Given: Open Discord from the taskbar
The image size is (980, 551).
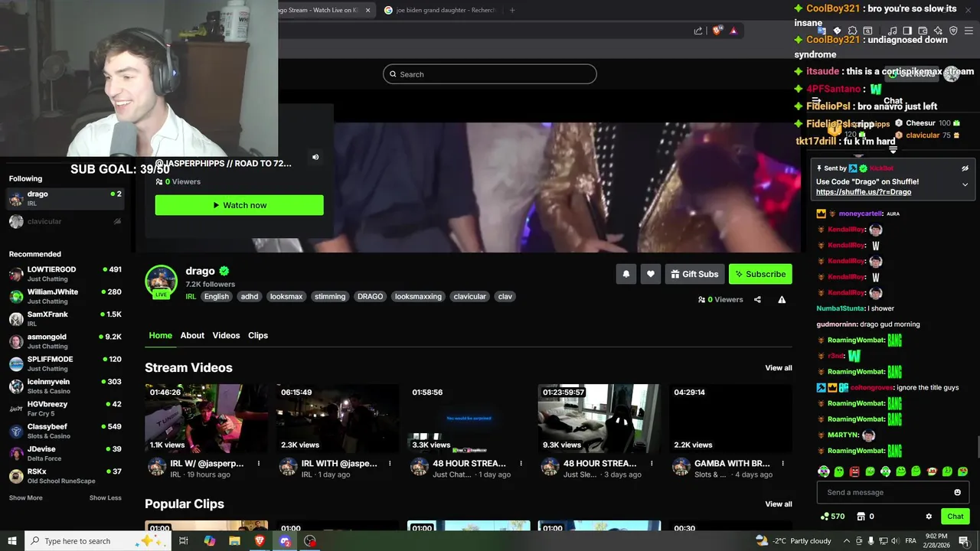Looking at the screenshot, I should coord(285,541).
